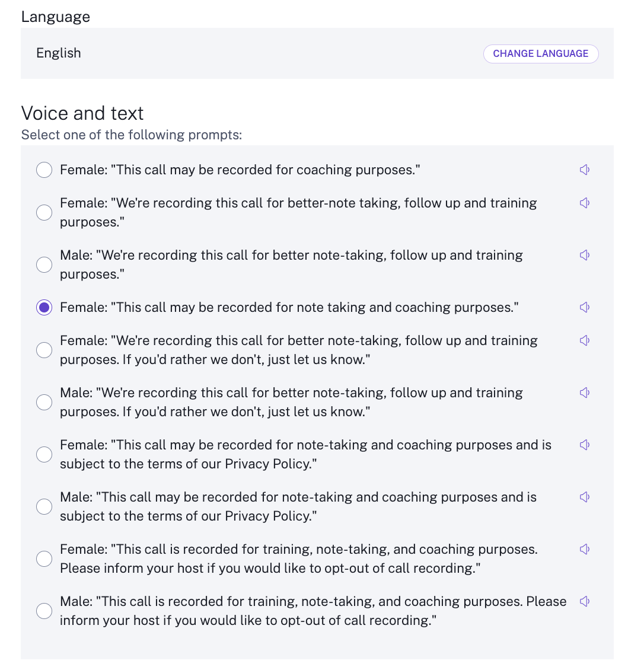Choose the female better-note taking prompt

44,212
